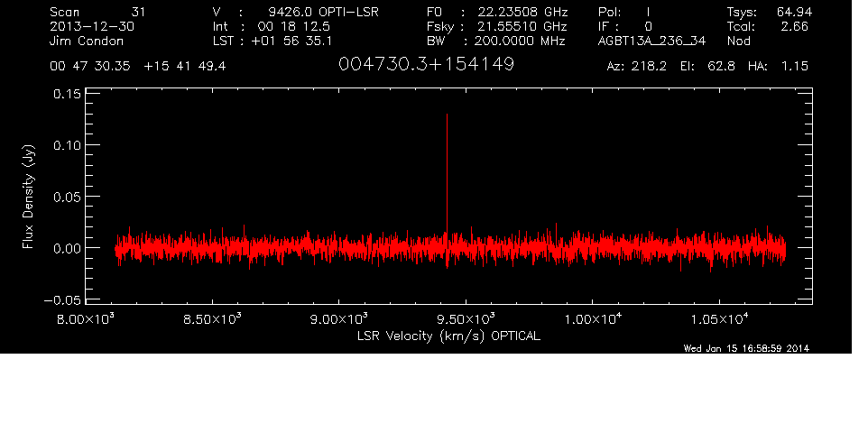Select the Pol: I entry

[624, 12]
